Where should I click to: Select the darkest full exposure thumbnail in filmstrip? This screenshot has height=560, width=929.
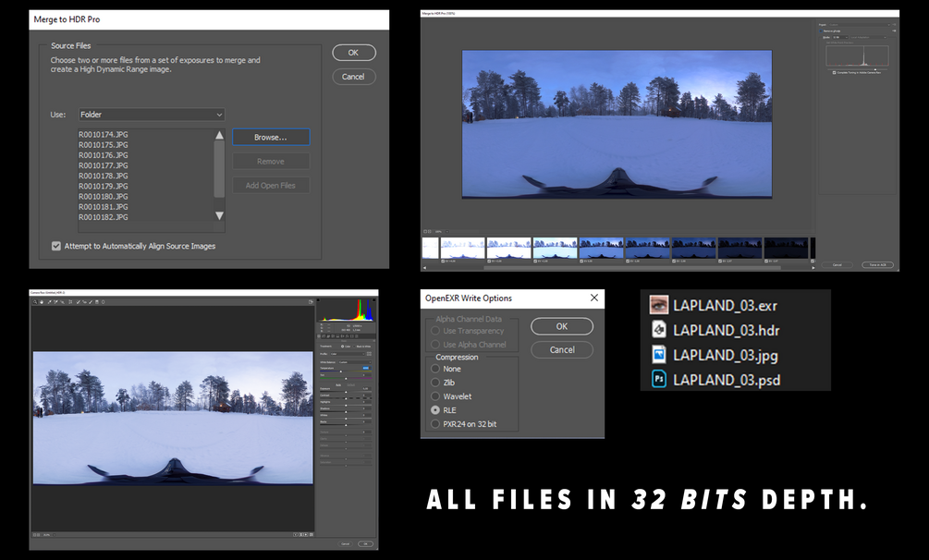(787, 248)
